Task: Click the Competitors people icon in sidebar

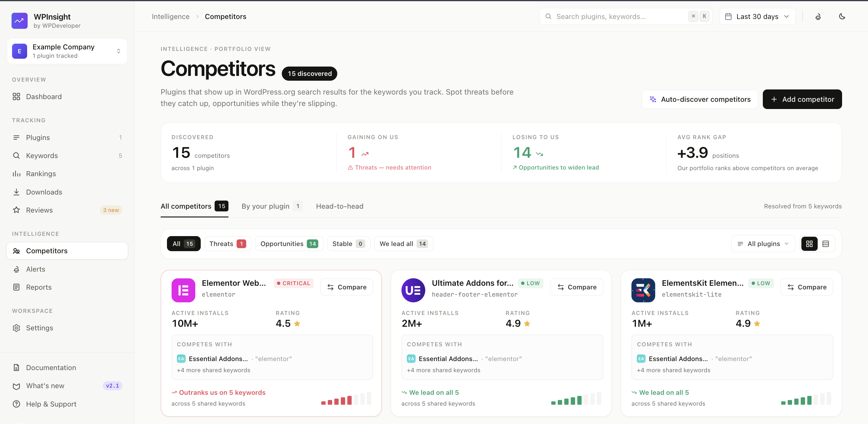Action: 16,251
